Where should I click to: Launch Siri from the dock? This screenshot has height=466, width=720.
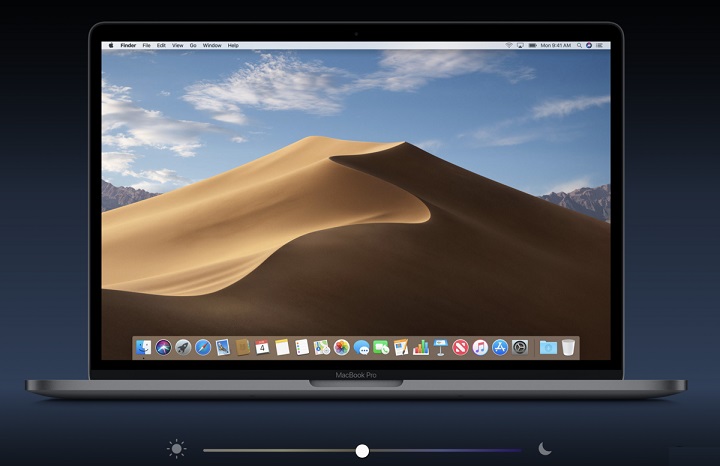pos(164,348)
